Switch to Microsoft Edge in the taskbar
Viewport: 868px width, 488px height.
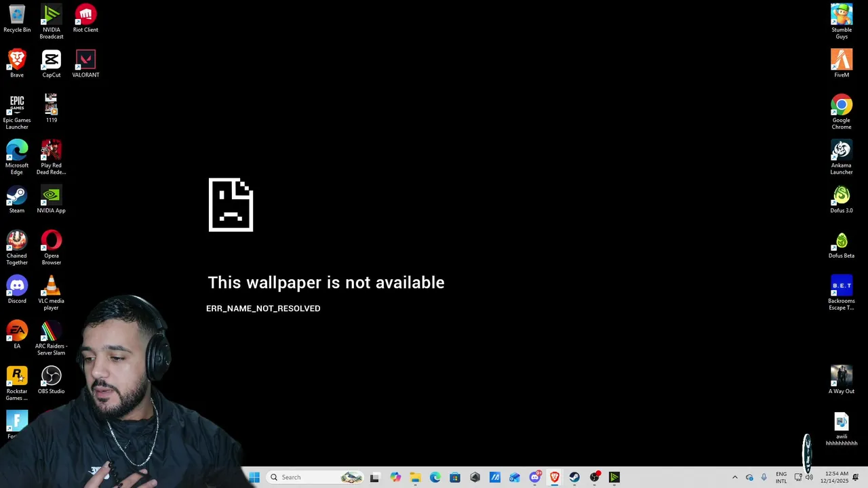[435, 477]
